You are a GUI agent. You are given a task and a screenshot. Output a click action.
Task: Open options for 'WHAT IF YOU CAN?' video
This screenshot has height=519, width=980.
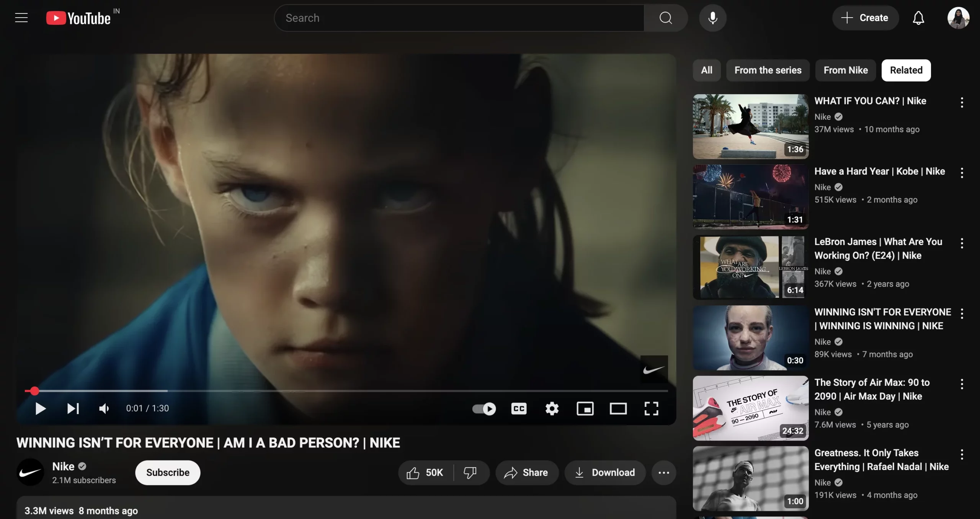tap(962, 102)
